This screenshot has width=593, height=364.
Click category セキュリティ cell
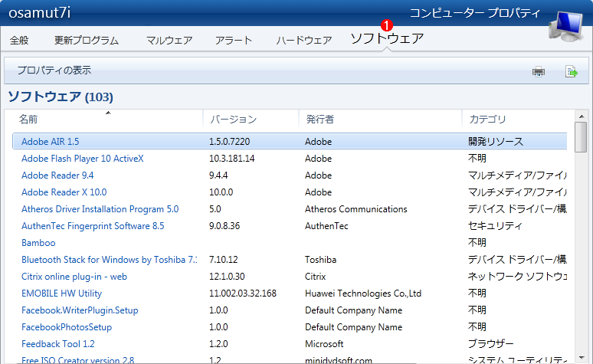pyautogui.click(x=495, y=226)
